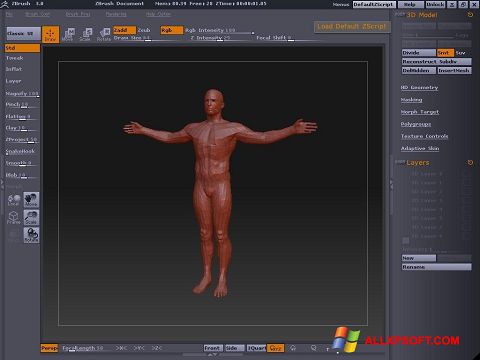Click the DefaultZScript button
Image resolution: width=480 pixels, height=360 pixels.
pyautogui.click(x=374, y=4)
